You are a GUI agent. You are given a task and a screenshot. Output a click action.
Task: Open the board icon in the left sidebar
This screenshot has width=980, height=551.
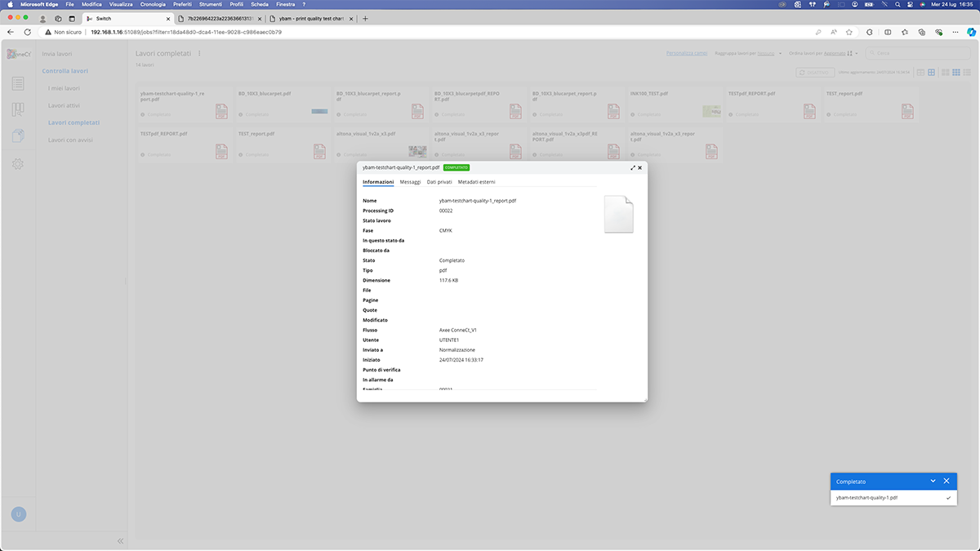pyautogui.click(x=18, y=109)
